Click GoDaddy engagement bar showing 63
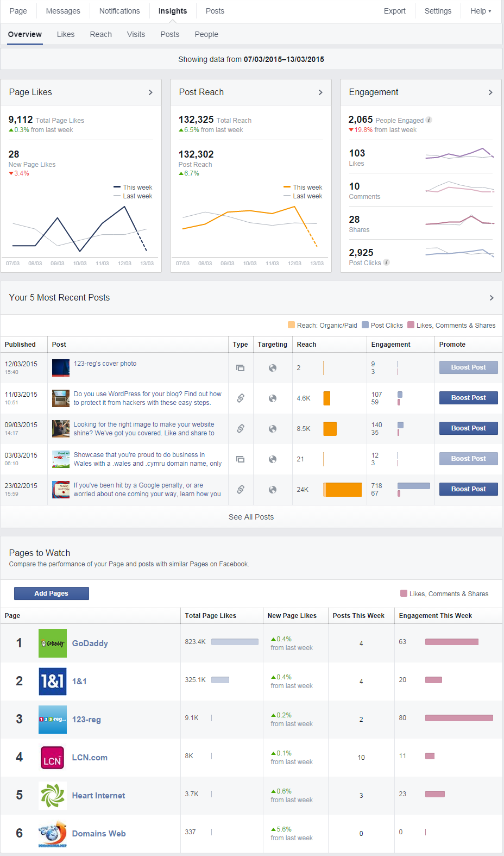 [x=452, y=642]
